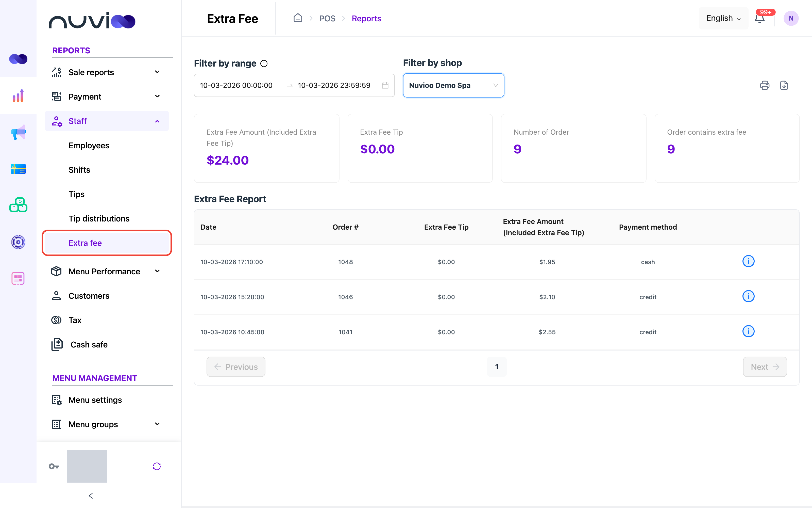Viewport: 812px width, 508px height.
Task: Expand the Menu groups section
Action: (x=107, y=424)
